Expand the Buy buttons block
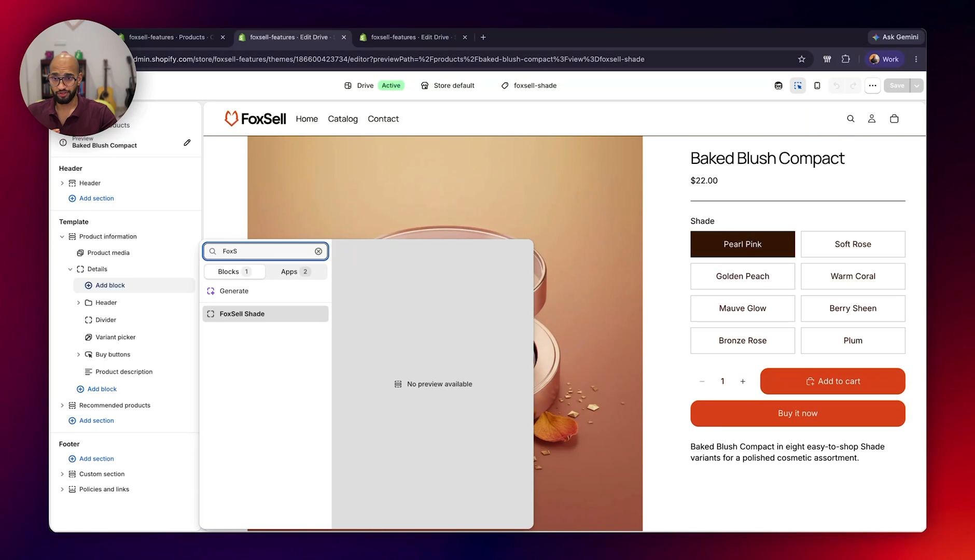The width and height of the screenshot is (975, 560). pyautogui.click(x=79, y=355)
